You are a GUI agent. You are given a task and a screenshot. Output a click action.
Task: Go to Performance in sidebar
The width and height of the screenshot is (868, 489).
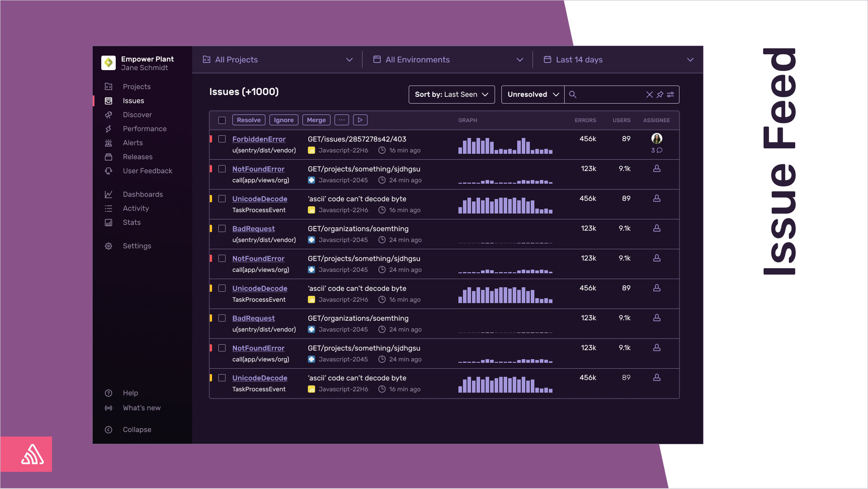[x=145, y=129]
